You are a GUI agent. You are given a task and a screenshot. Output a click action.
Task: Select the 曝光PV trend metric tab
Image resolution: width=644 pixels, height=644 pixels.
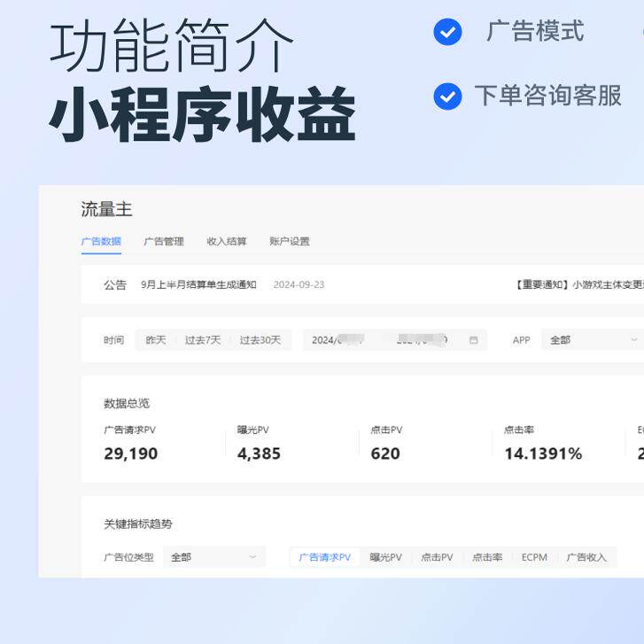tap(385, 557)
